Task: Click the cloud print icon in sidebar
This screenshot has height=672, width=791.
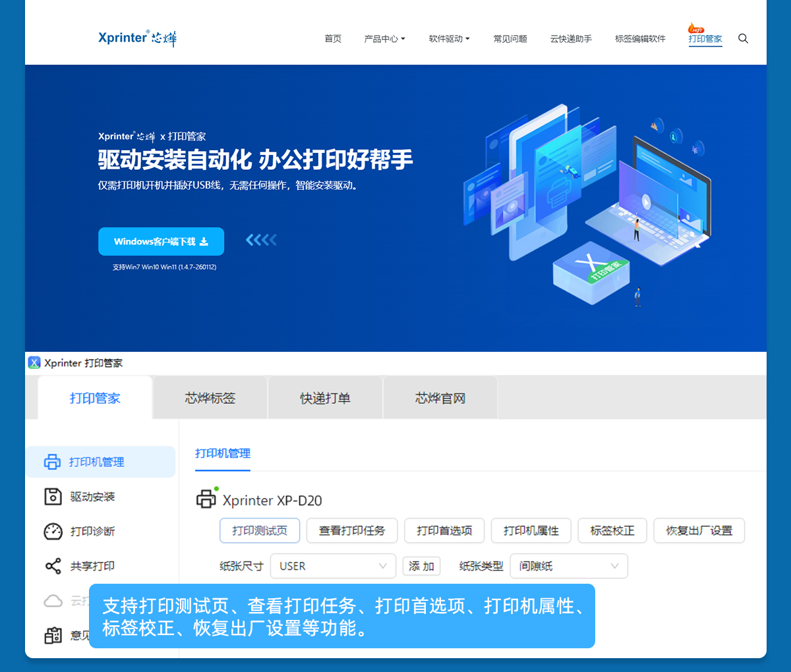Action: click(x=53, y=601)
